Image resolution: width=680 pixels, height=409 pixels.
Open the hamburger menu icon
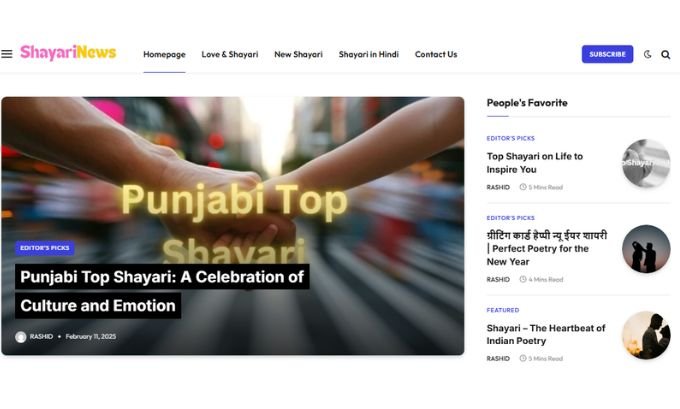tap(7, 54)
